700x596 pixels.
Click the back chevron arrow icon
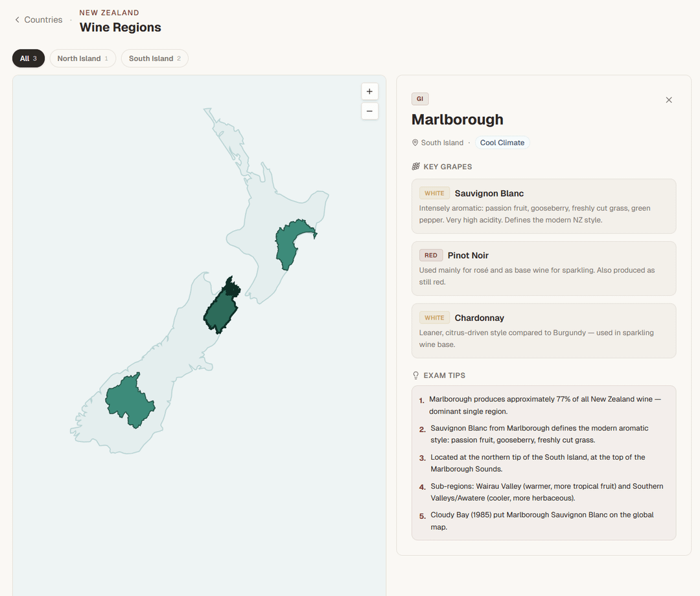tap(17, 20)
